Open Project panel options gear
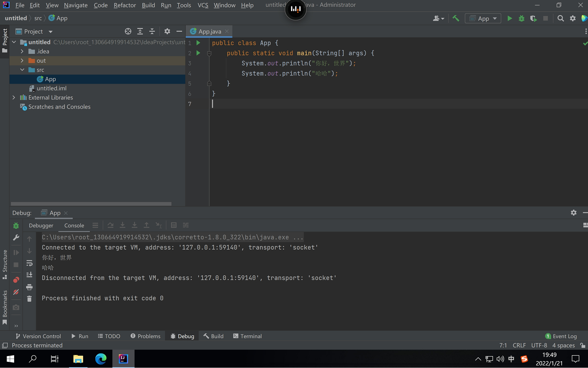This screenshot has height=368, width=588. tap(167, 31)
